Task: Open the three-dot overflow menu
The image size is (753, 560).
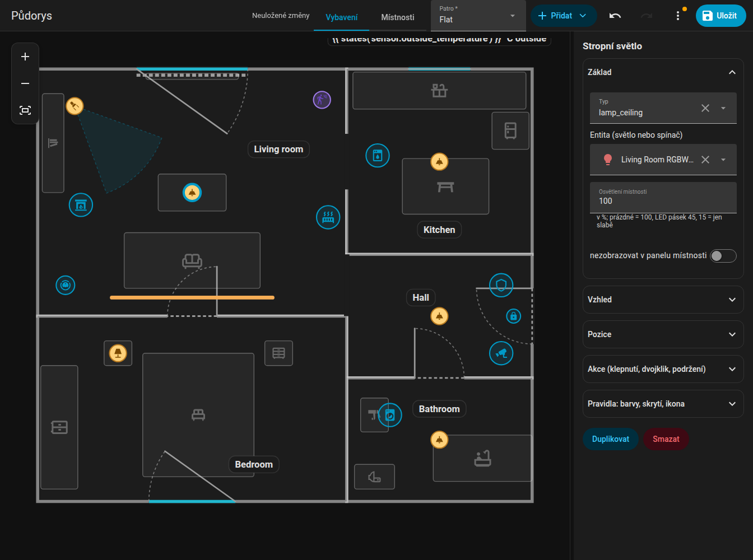Action: coord(678,16)
